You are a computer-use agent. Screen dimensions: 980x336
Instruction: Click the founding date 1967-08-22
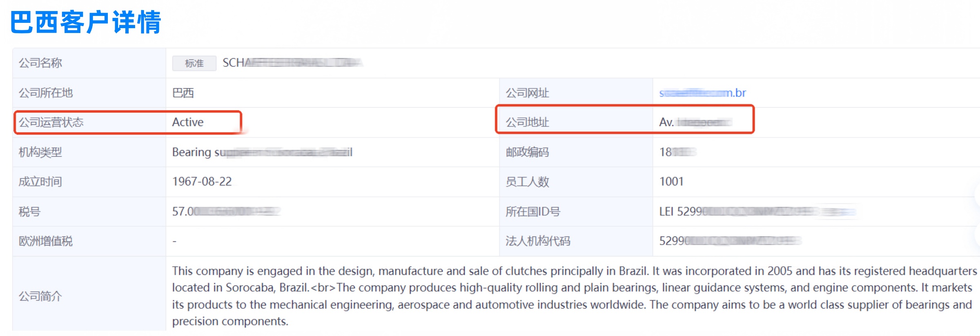pyautogui.click(x=202, y=181)
